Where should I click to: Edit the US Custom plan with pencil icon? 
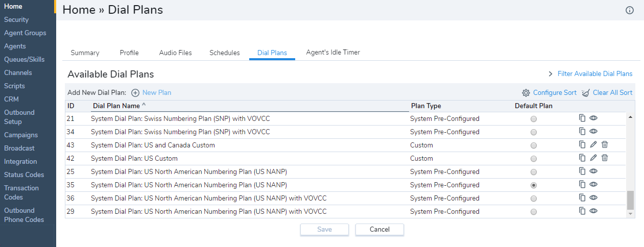[593, 158]
